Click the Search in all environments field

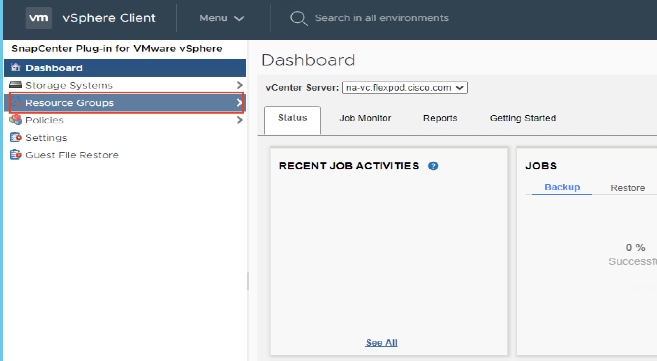381,18
